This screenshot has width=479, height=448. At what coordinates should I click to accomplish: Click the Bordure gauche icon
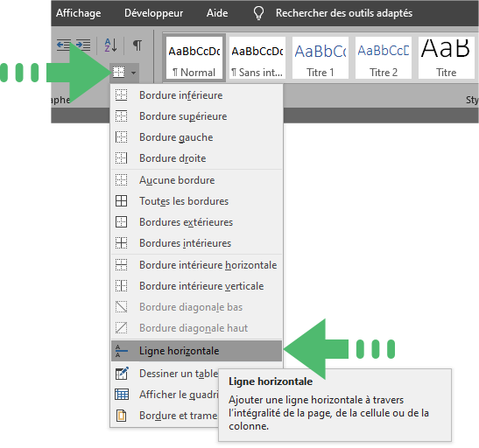121,137
